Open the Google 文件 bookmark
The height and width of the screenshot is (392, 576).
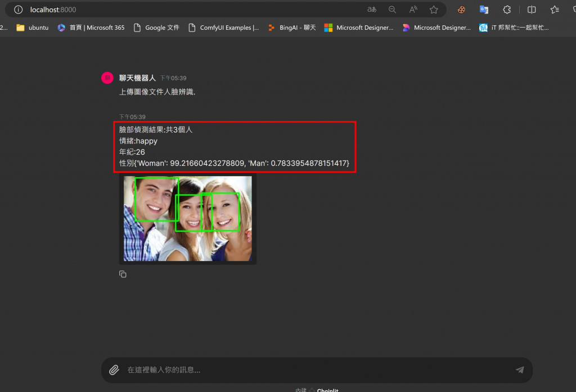(156, 28)
